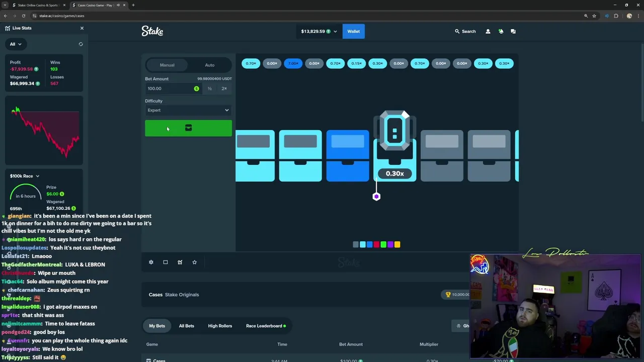The width and height of the screenshot is (644, 362).
Task: Click the first 0.70× result chip
Action: [251, 63]
